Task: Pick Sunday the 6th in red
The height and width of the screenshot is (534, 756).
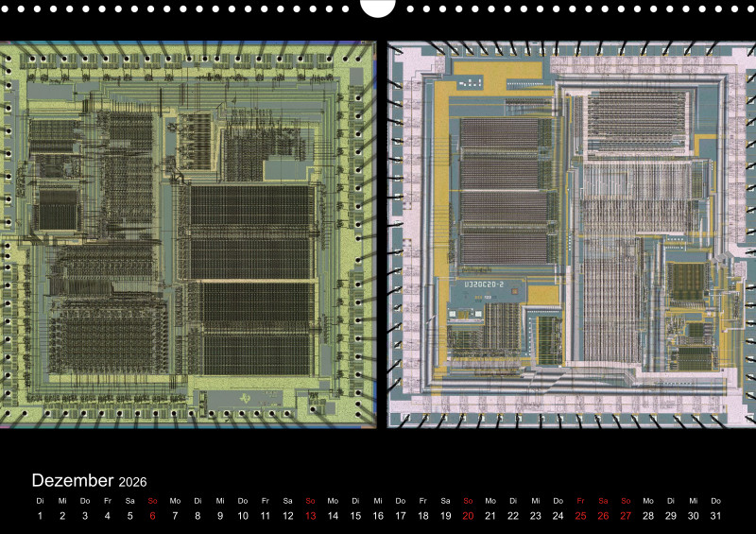Action: pyautogui.click(x=152, y=516)
